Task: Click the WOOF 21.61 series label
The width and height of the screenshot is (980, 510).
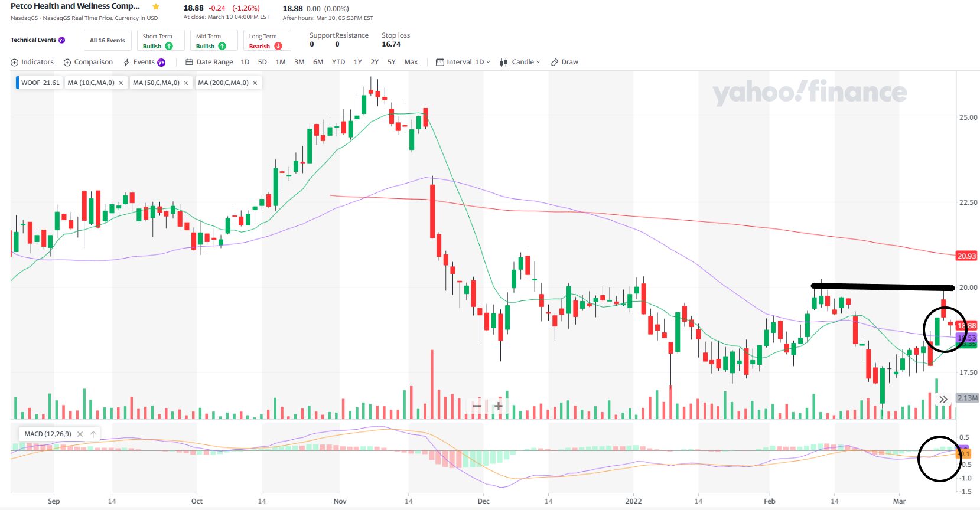Action: click(x=40, y=83)
